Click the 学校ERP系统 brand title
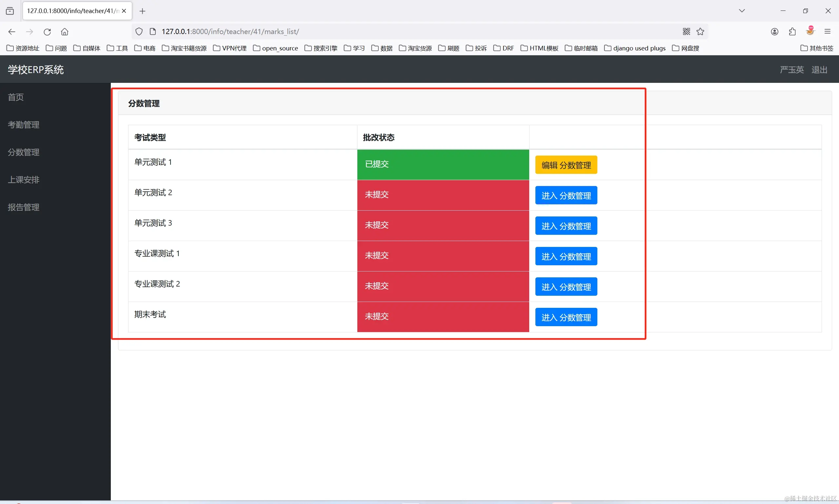The height and width of the screenshot is (504, 839). coord(36,70)
